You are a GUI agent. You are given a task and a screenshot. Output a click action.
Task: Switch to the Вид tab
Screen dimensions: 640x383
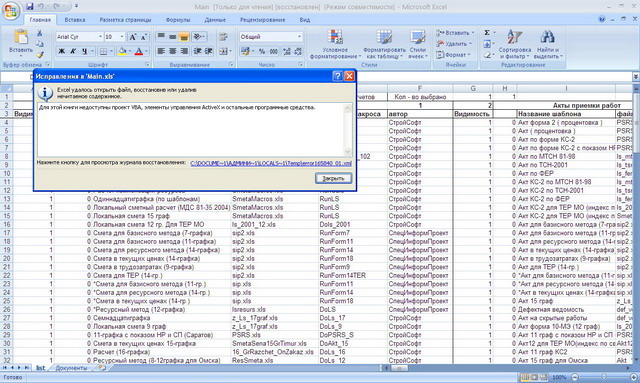[x=304, y=20]
